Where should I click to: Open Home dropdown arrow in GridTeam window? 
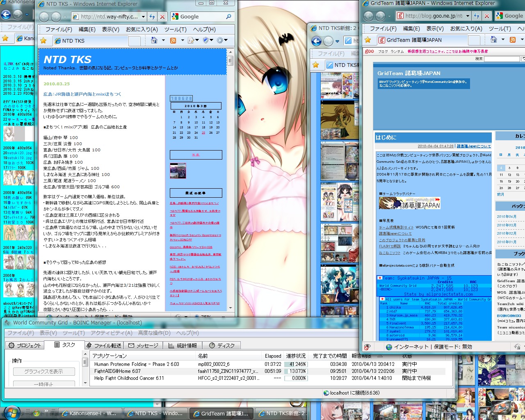pyautogui.click(x=503, y=39)
